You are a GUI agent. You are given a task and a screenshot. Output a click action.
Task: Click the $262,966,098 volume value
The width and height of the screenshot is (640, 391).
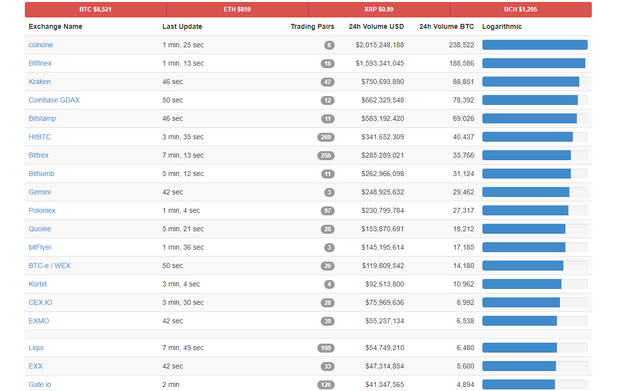click(x=382, y=173)
